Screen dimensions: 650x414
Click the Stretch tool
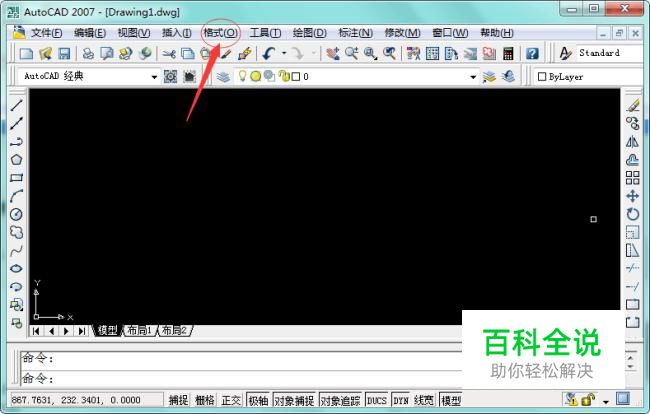click(x=633, y=250)
